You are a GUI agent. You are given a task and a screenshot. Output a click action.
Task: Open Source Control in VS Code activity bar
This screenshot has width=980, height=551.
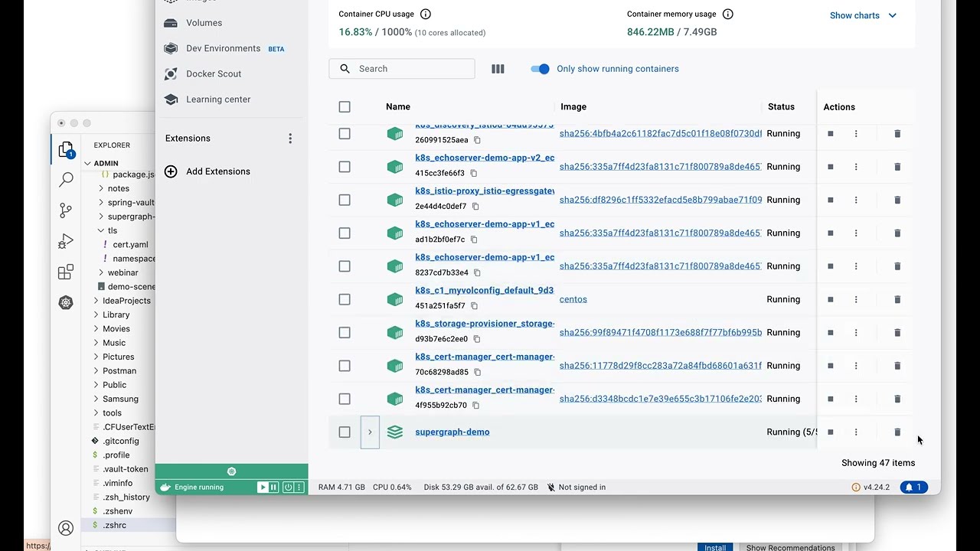(x=66, y=210)
